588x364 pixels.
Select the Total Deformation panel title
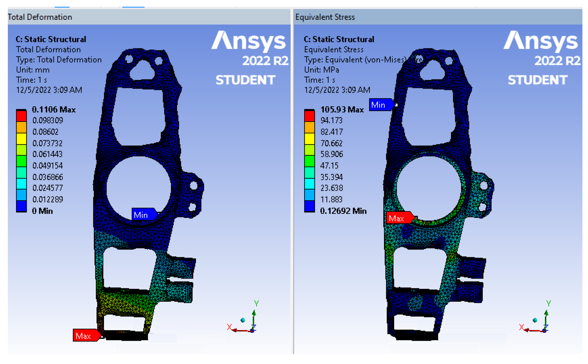[40, 17]
